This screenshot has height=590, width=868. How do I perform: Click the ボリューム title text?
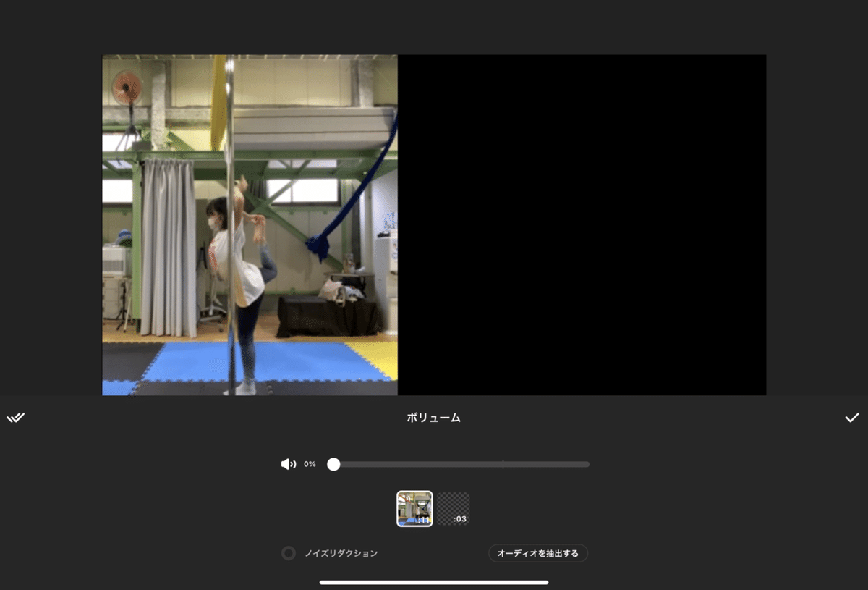pyautogui.click(x=434, y=418)
